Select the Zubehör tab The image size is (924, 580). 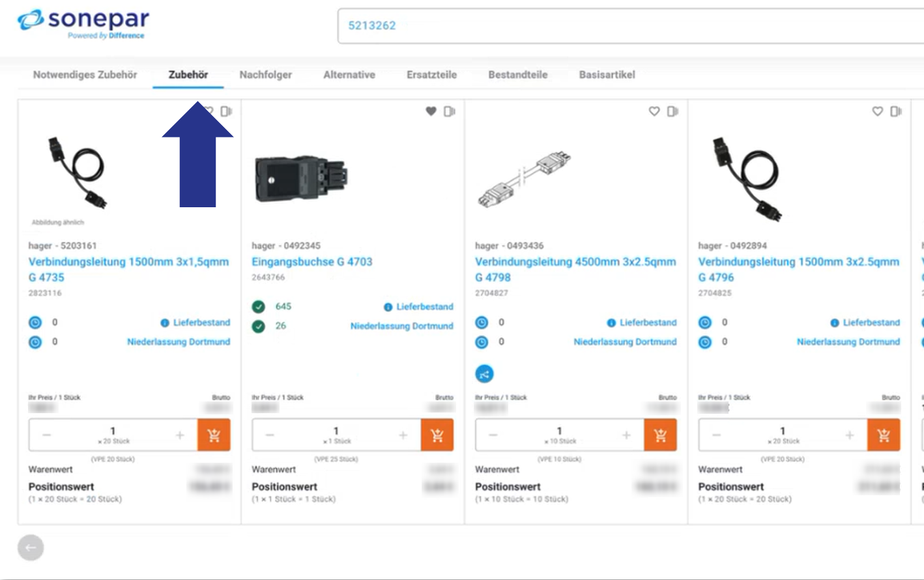point(188,75)
